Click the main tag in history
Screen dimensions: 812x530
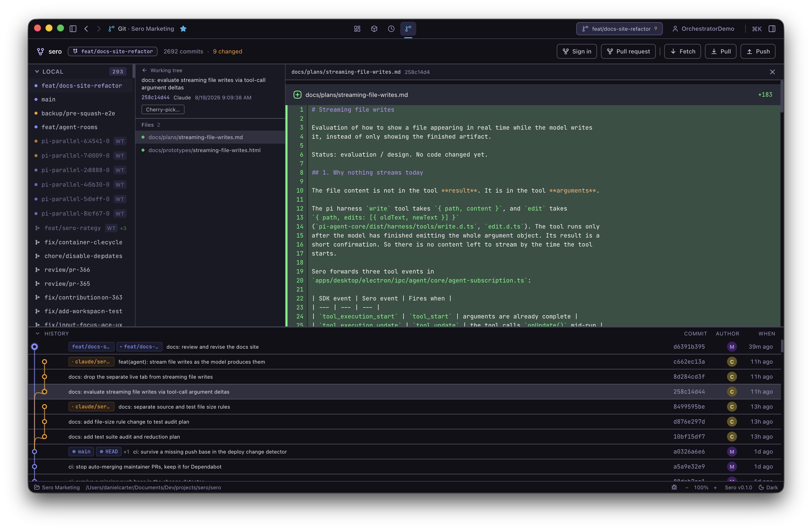[x=81, y=452]
